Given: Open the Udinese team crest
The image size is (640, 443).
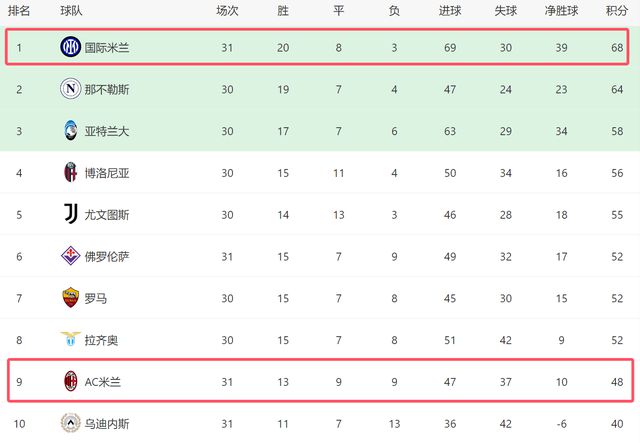Looking at the screenshot, I should [x=70, y=423].
